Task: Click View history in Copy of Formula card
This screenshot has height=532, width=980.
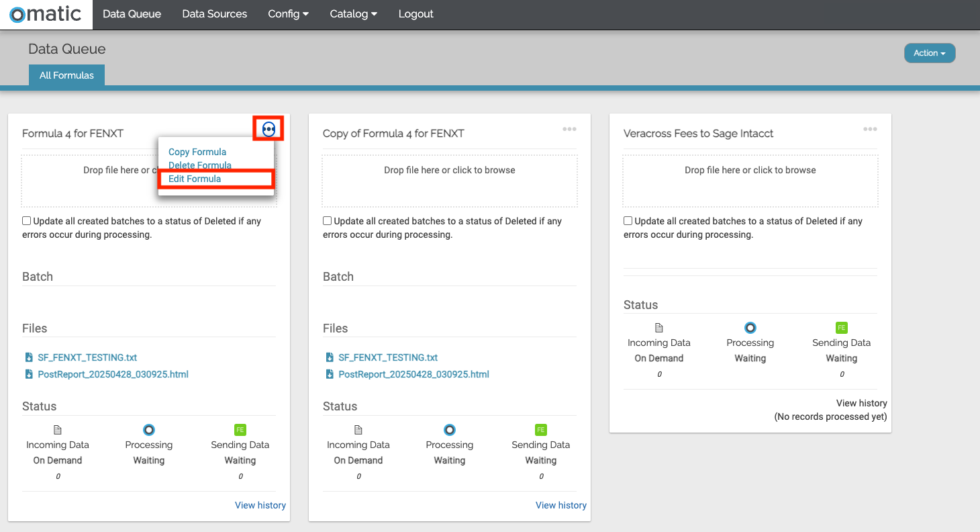Action: tap(561, 505)
